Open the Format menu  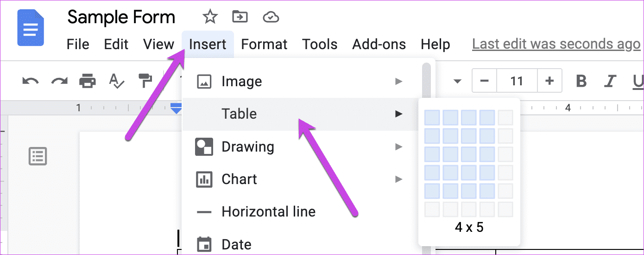pyautogui.click(x=264, y=45)
